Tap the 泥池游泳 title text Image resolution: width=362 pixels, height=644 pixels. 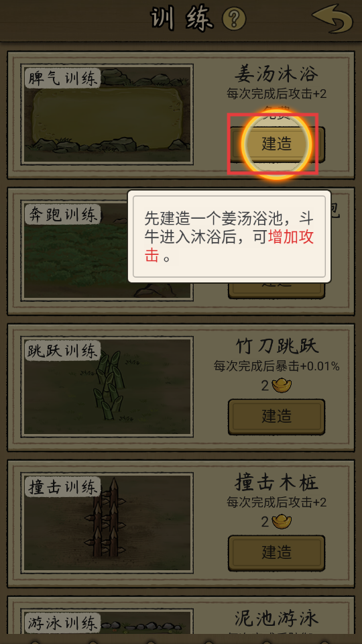click(277, 620)
